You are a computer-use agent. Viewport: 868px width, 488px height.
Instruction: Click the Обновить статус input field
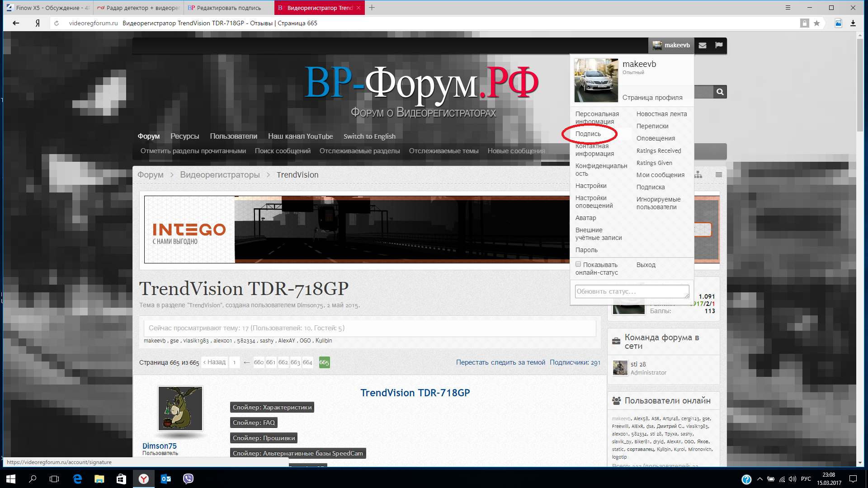pyautogui.click(x=632, y=291)
